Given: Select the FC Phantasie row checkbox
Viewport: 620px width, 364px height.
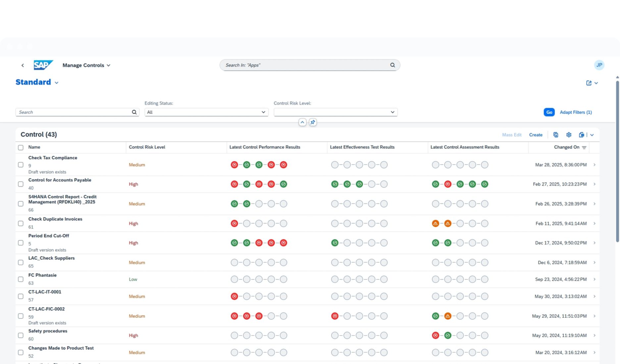Looking at the screenshot, I should click(x=21, y=279).
